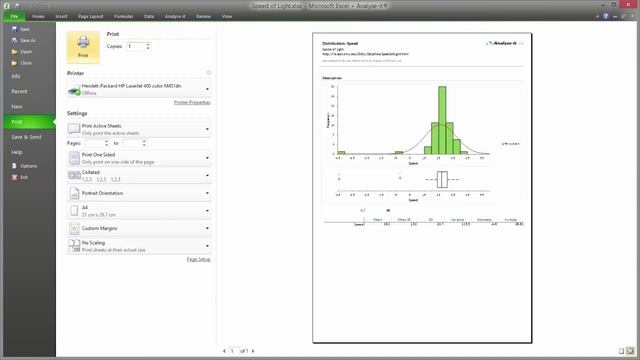
Task: Toggle Show Margins icon in preview corner
Action: pos(622,351)
